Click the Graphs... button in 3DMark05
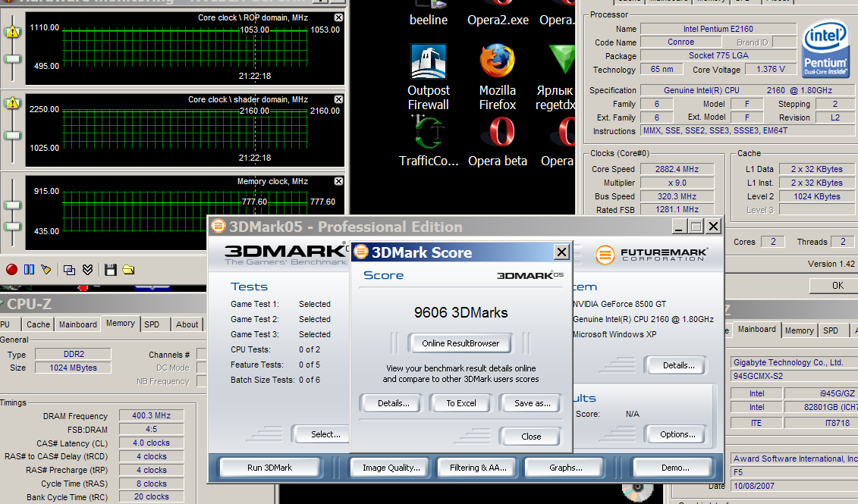 pos(566,468)
